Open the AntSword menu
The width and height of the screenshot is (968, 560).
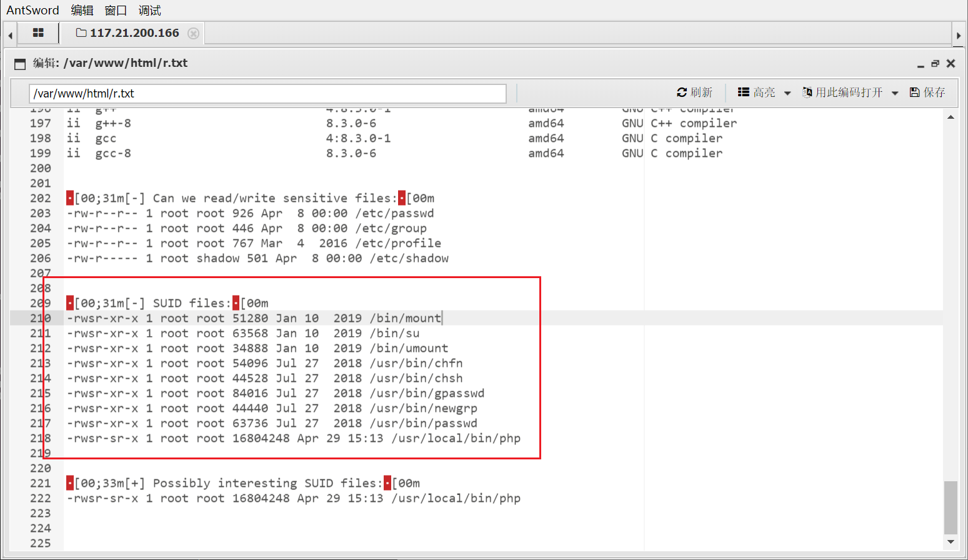pos(32,10)
